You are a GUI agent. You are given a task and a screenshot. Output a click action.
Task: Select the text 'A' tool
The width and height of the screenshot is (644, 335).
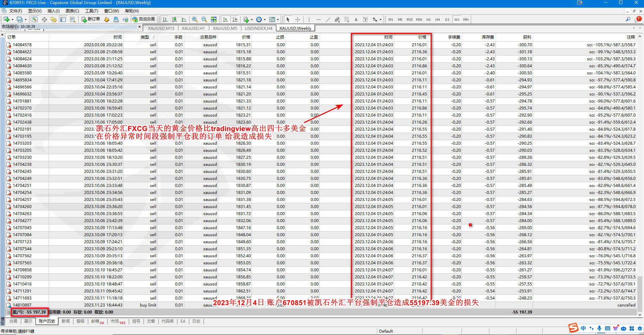tap(356, 19)
